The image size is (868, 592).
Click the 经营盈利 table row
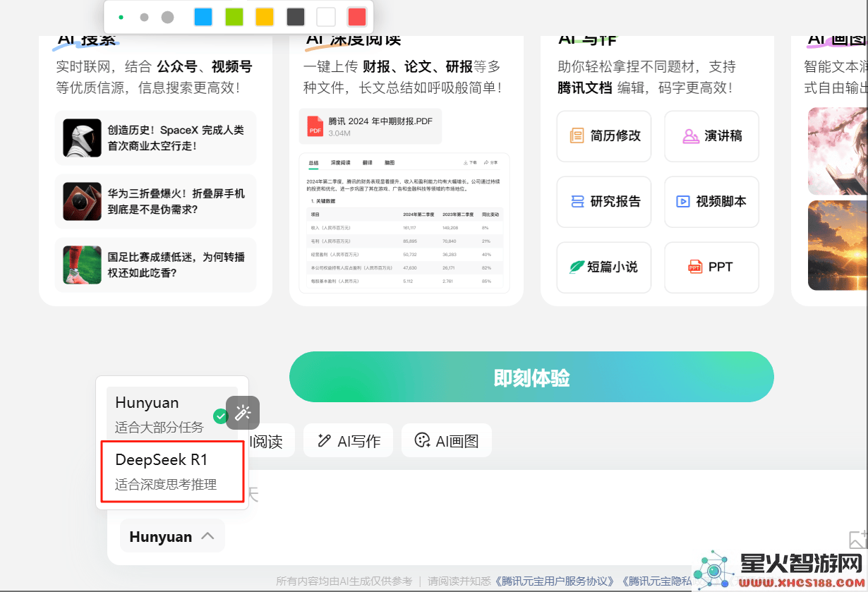[404, 254]
